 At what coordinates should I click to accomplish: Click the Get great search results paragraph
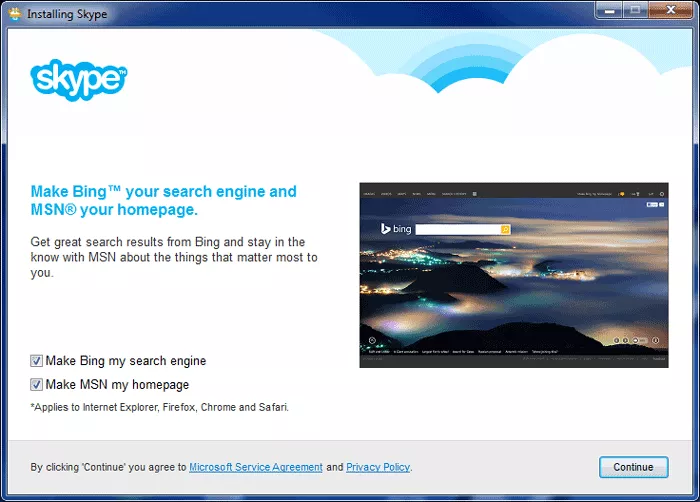174,257
